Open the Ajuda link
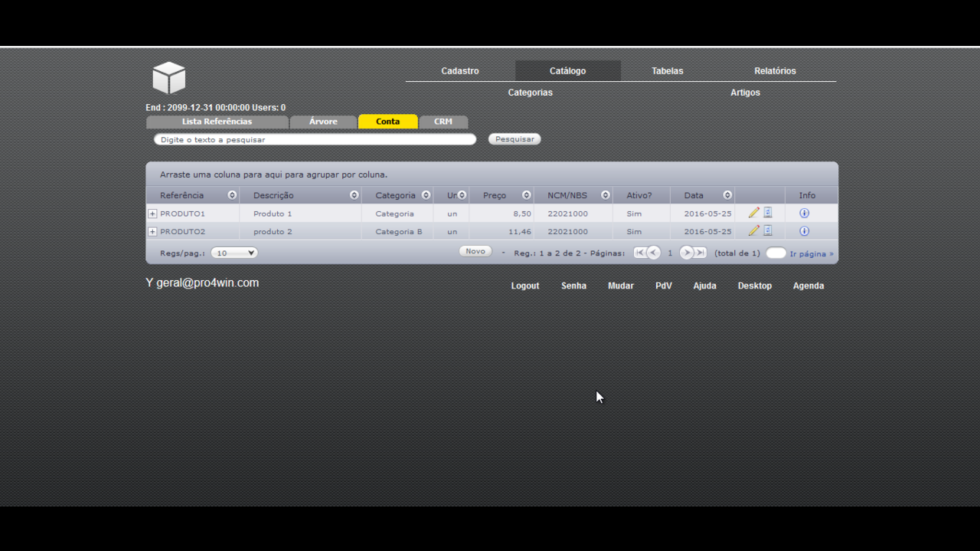Viewport: 980px width, 551px height. point(705,286)
